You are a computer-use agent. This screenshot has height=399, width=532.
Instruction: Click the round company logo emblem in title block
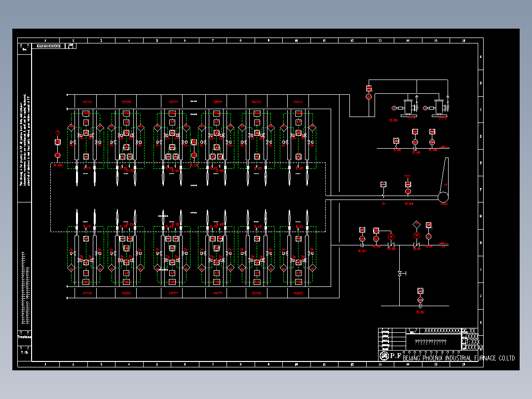384,356
